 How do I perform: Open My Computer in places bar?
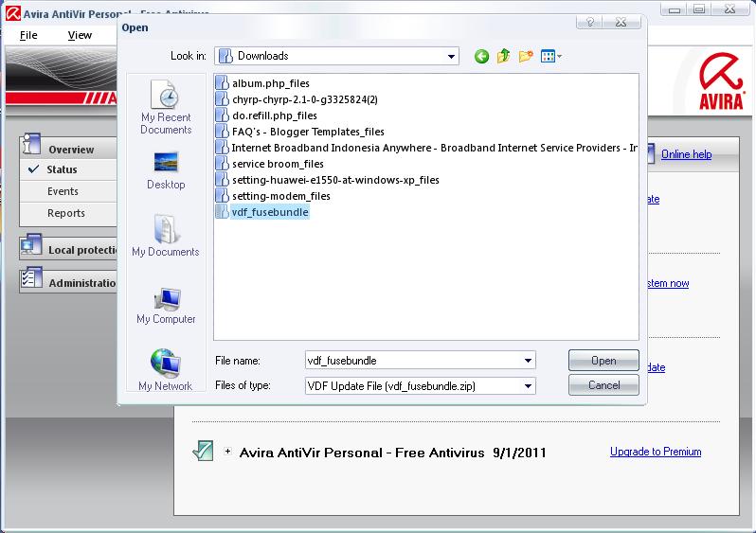[x=166, y=306]
